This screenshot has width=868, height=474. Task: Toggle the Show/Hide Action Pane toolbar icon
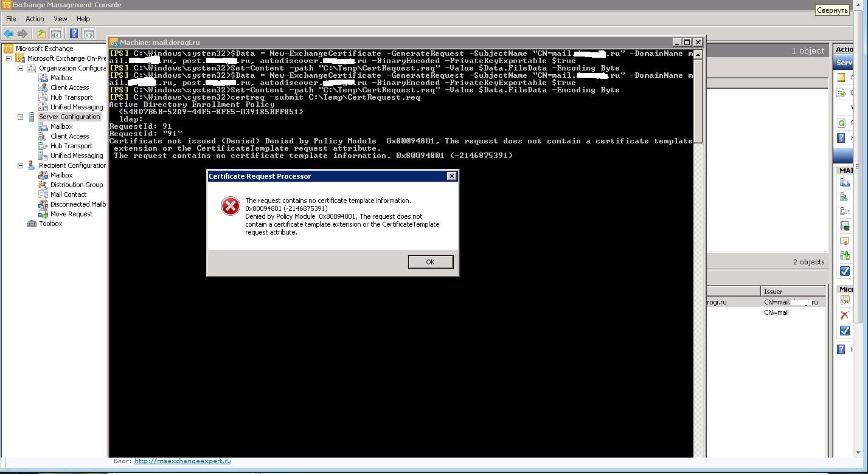click(89, 34)
